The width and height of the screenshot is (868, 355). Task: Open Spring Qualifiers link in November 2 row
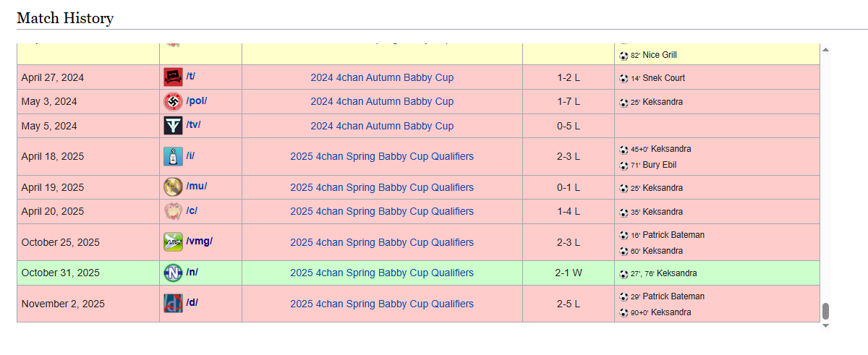coord(382,304)
